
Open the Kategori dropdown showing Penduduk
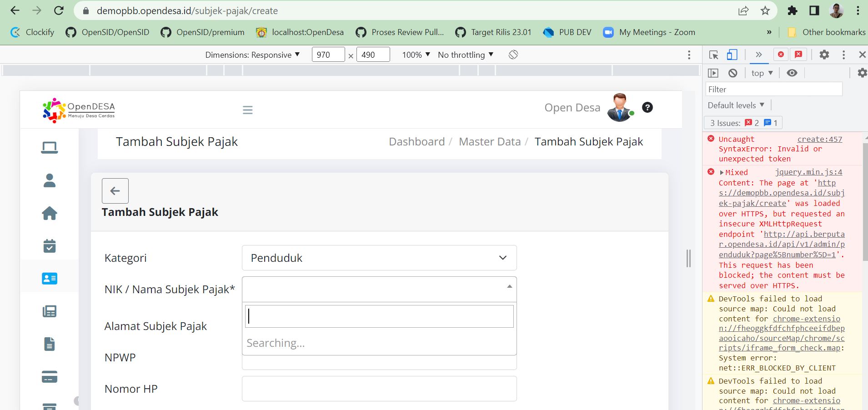(x=379, y=258)
